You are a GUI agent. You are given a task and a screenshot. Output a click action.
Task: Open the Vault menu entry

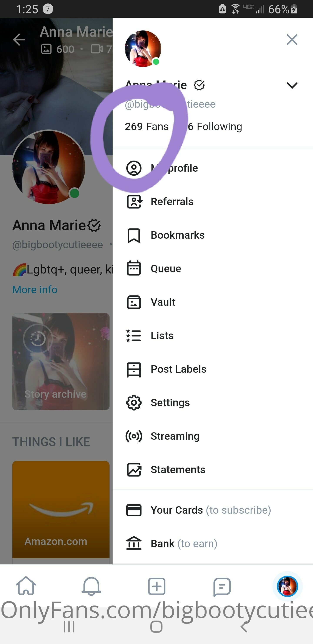[x=163, y=302]
